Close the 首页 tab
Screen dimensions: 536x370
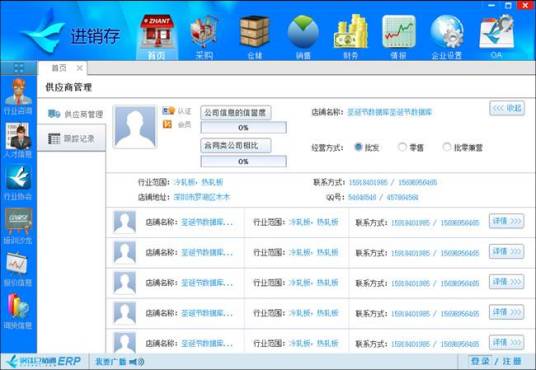click(80, 68)
